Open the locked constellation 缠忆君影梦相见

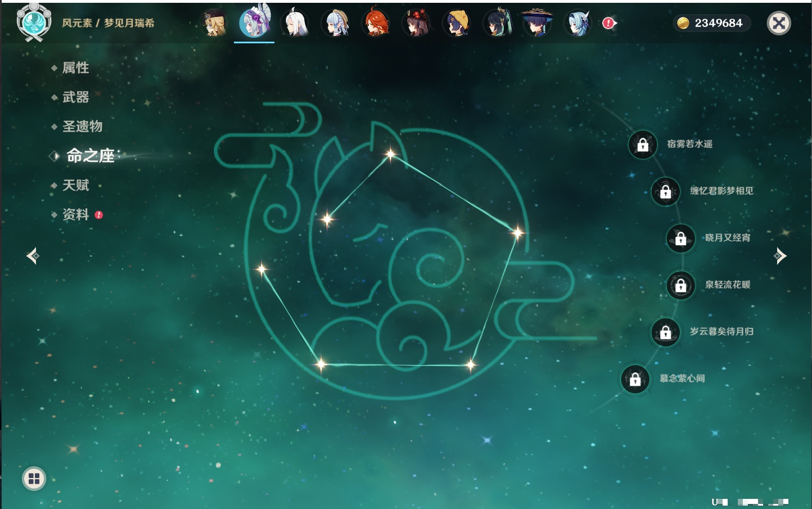coord(666,191)
